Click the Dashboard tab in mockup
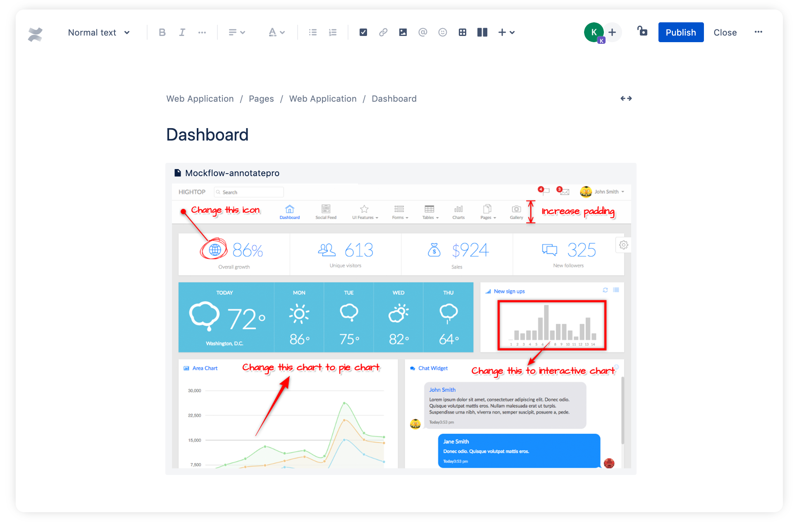 (290, 212)
